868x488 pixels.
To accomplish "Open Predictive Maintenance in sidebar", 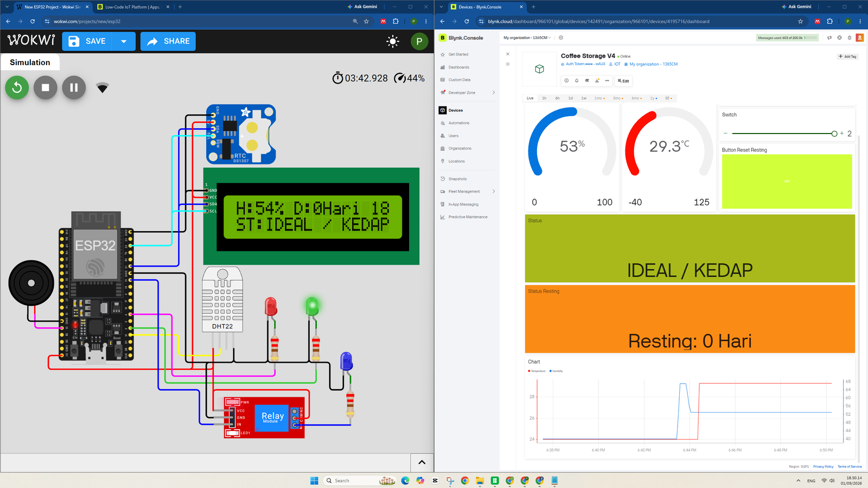I will coord(468,217).
